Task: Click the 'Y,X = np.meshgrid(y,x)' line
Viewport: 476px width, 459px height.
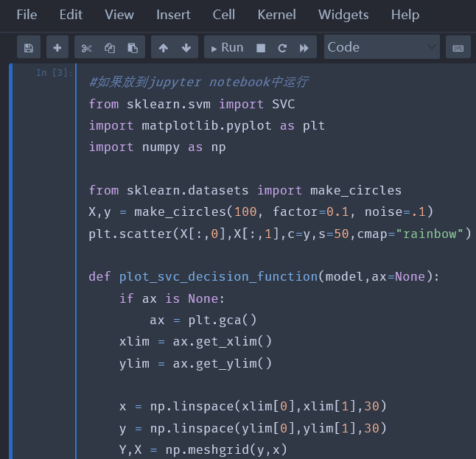Action: click(203, 449)
